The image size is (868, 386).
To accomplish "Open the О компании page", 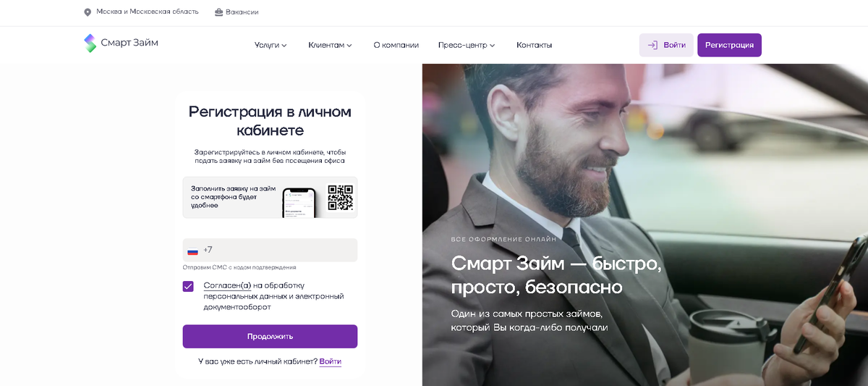I will tap(396, 45).
